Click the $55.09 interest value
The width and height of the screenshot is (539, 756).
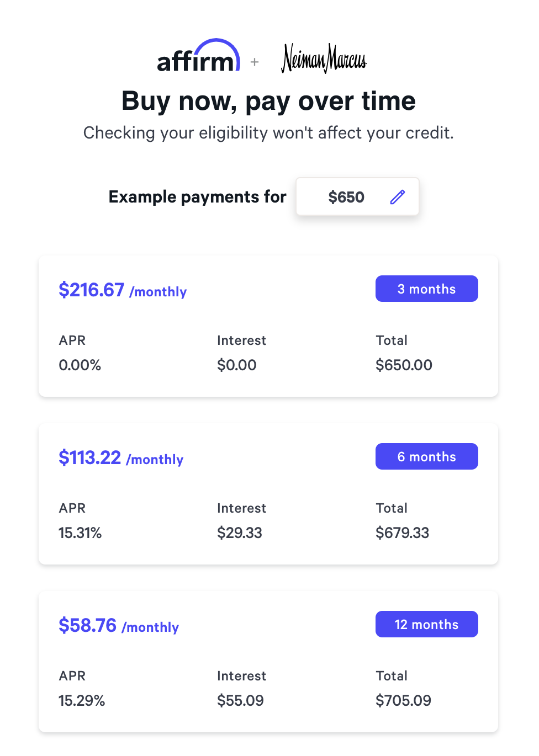tap(240, 700)
